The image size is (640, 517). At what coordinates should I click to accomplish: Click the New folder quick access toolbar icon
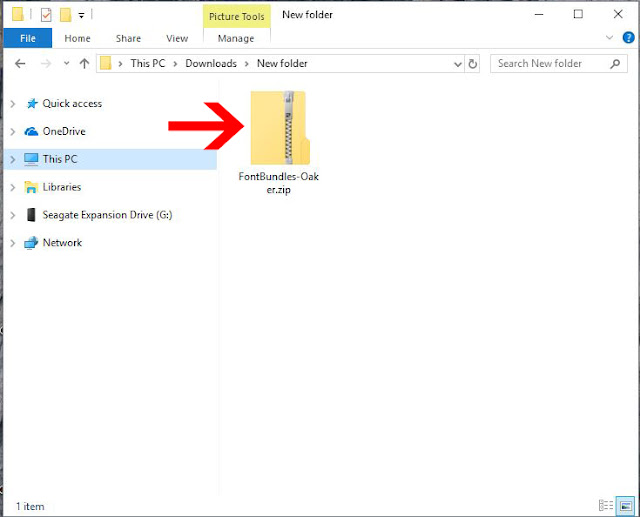(65, 15)
